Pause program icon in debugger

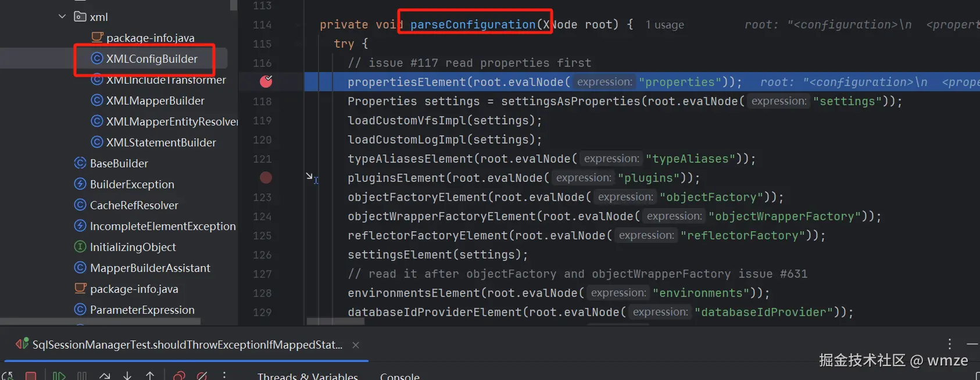point(82,377)
